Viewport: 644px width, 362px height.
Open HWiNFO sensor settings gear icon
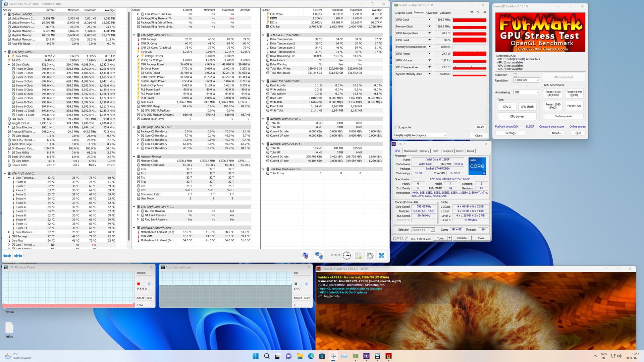(370, 256)
